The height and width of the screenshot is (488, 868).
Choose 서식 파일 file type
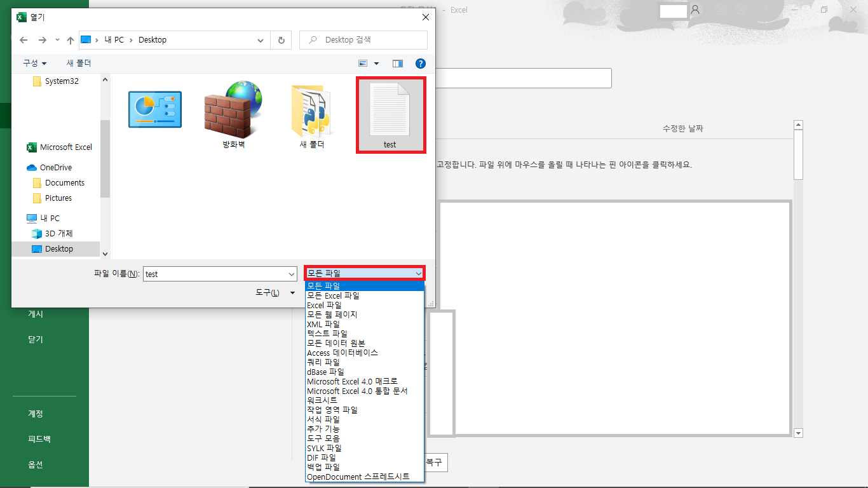click(364, 419)
